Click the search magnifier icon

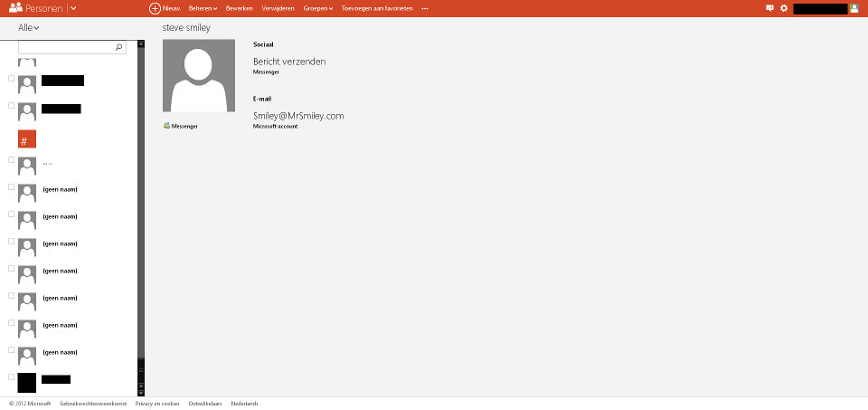[x=118, y=47]
